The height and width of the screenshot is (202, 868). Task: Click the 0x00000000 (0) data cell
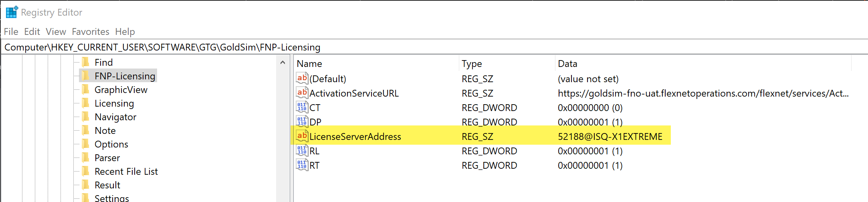click(590, 108)
